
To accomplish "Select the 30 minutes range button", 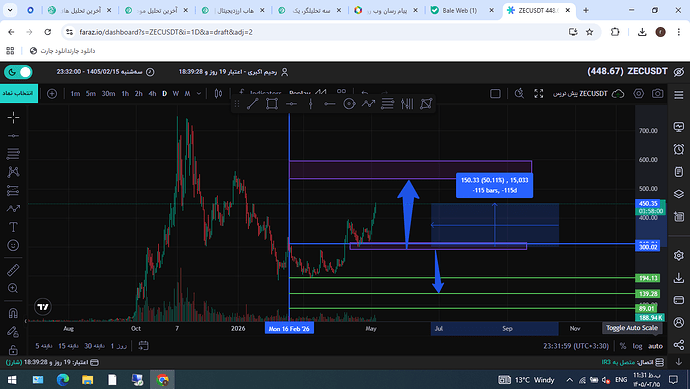I will 94,346.
